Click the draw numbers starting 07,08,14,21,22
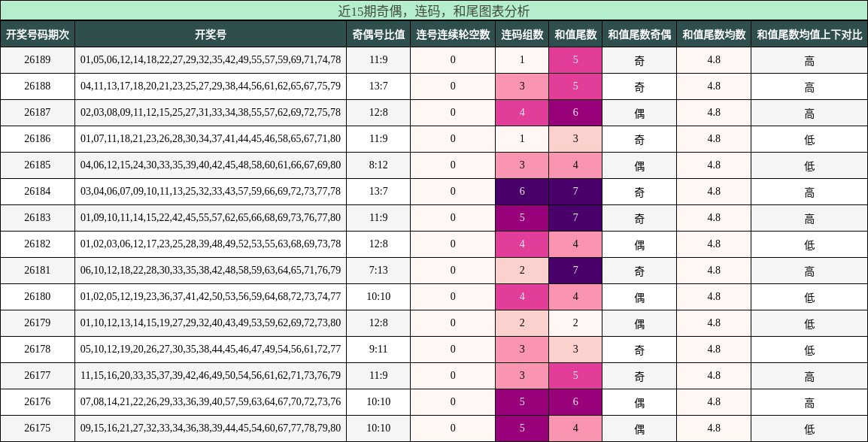 [211, 401]
